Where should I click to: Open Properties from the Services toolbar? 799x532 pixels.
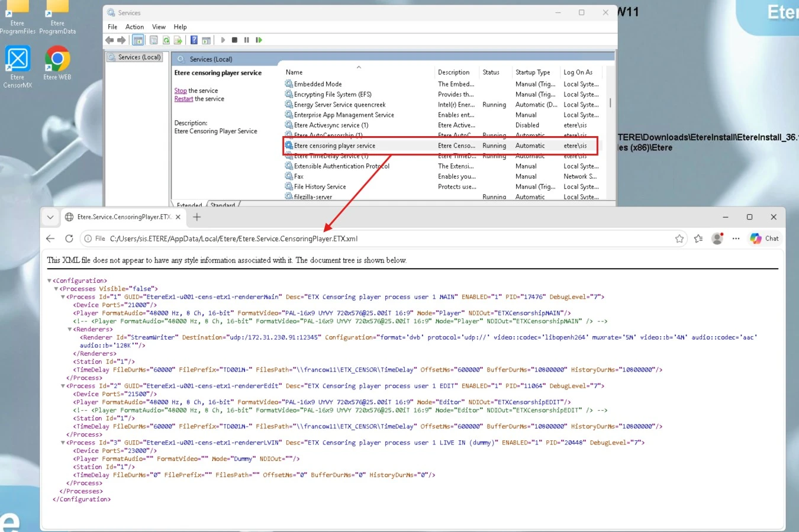point(154,40)
